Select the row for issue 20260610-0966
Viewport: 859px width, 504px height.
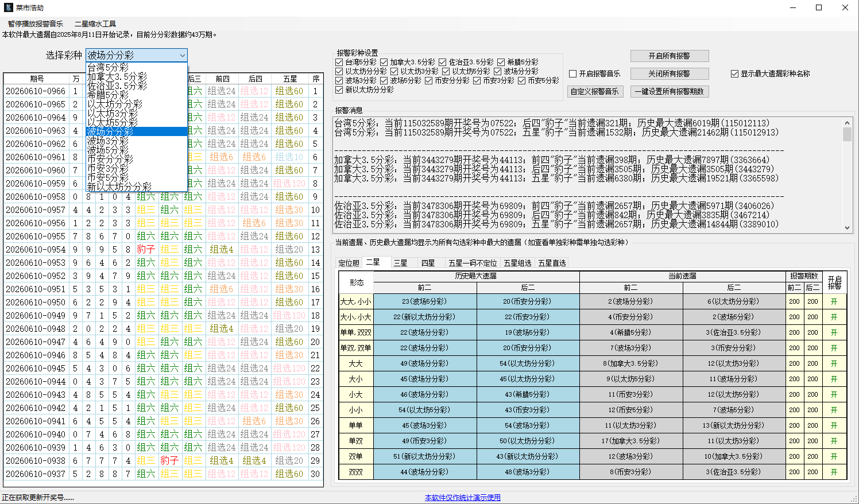click(163, 91)
